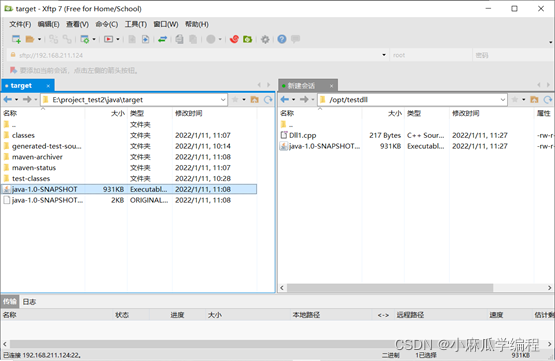Expand the host address dropdown arrow
This screenshot has height=361, width=555.
pyautogui.click(x=384, y=55)
